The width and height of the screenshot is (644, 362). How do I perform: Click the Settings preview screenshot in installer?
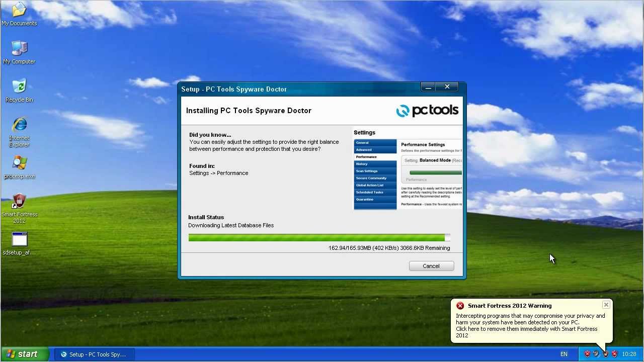pyautogui.click(x=408, y=169)
